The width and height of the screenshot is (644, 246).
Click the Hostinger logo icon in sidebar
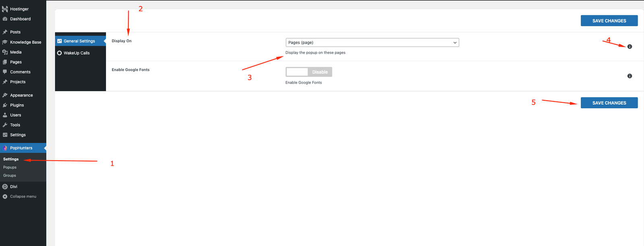[5, 9]
